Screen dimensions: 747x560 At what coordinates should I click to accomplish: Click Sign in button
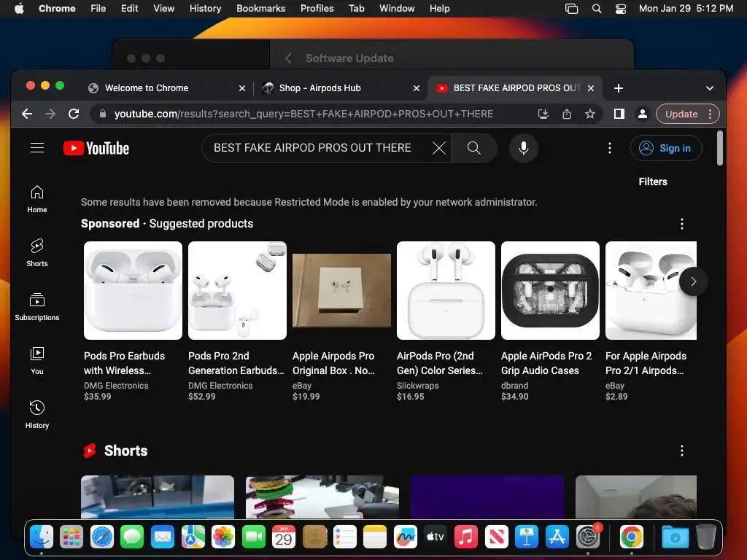(665, 148)
